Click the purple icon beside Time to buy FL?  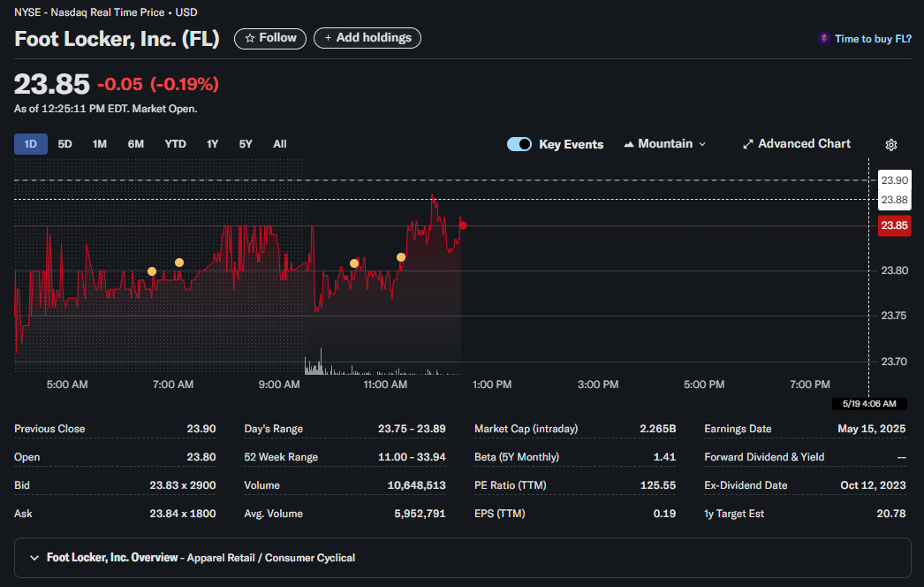[x=824, y=38]
